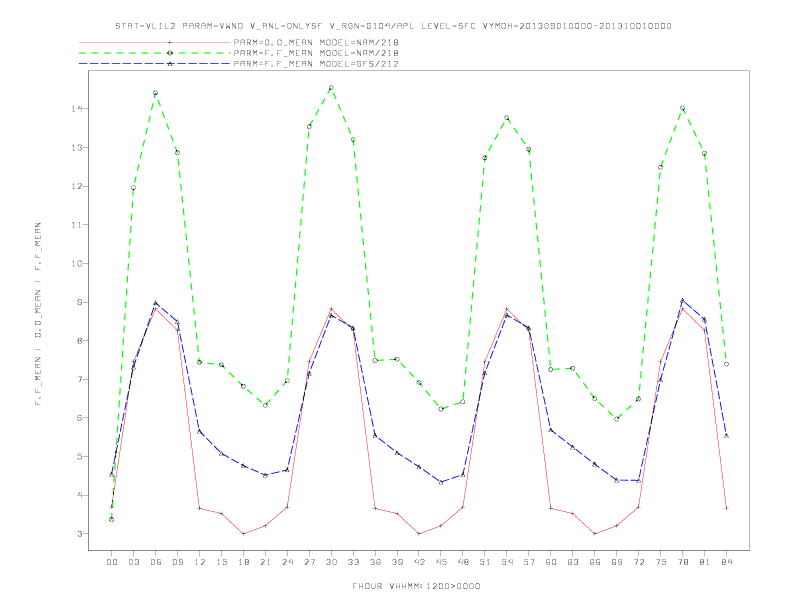This screenshot has height=612, width=792.
Task: Click x-axis tick label 60
Action: point(551,562)
